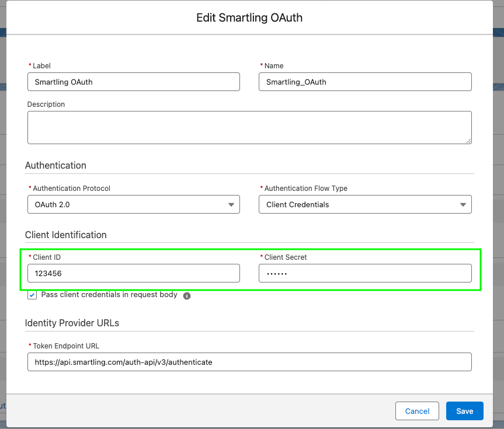Viewport: 504px width, 429px height.
Task: Click the Name field with Smartling_OAuth
Action: (x=365, y=82)
